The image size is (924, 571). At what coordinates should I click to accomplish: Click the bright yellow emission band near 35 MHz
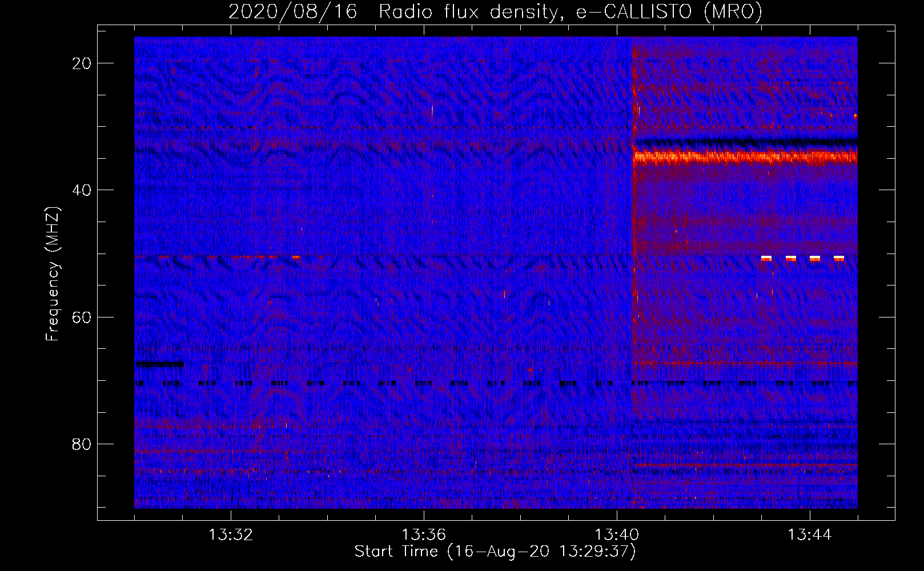point(745,156)
